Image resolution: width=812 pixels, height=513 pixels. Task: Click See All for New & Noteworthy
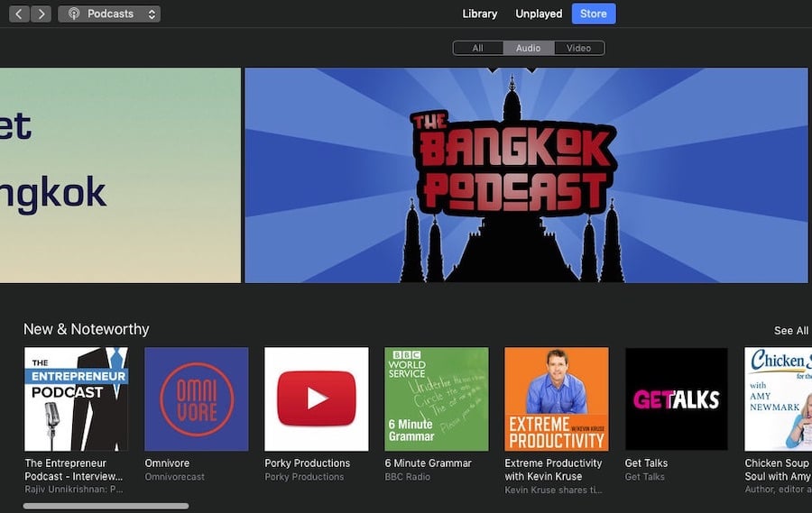(x=790, y=330)
